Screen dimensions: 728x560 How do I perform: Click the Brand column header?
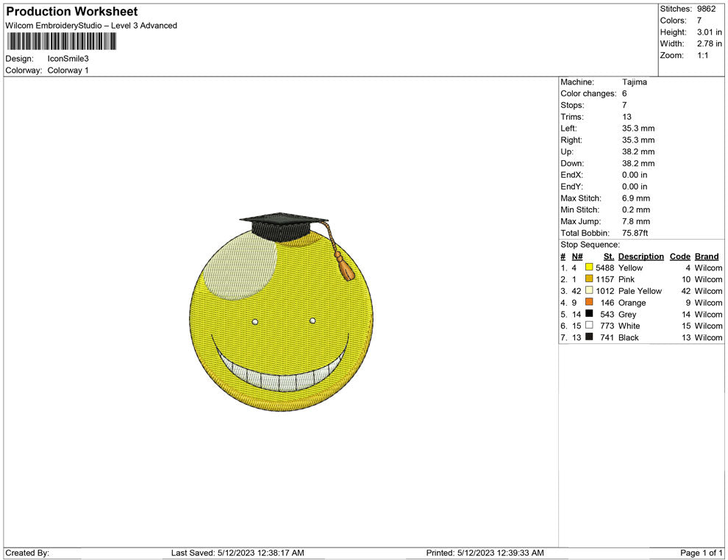pos(707,256)
